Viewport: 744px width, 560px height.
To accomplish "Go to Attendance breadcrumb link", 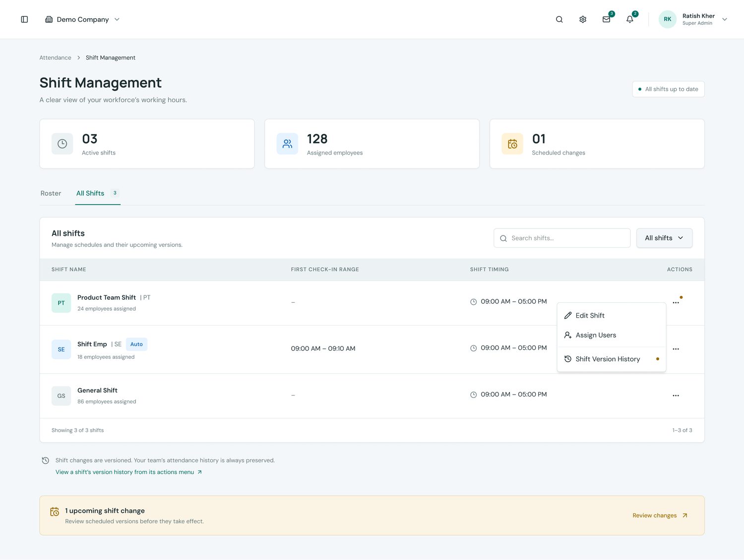I will (55, 57).
